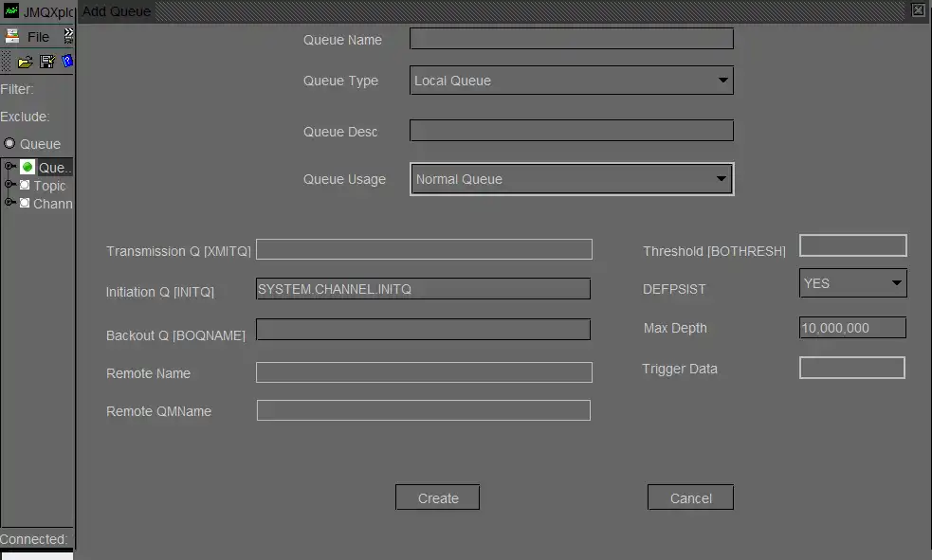932x560 pixels.
Task: Click the 'Queue Usage' label
Action: [344, 179]
